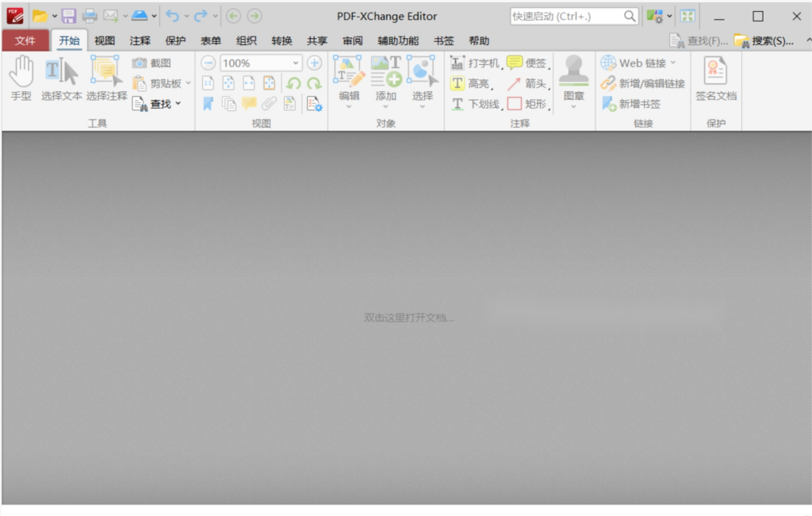Image resolution: width=812 pixels, height=516 pixels.
Task: Switch to the 注释 (Comment) ribbon tab
Action: coord(140,40)
